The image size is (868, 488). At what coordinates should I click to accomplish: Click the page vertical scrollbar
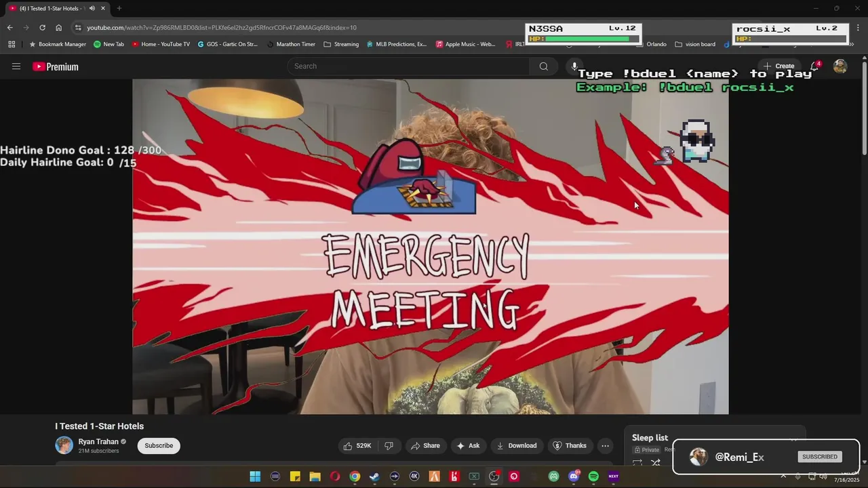click(865, 108)
